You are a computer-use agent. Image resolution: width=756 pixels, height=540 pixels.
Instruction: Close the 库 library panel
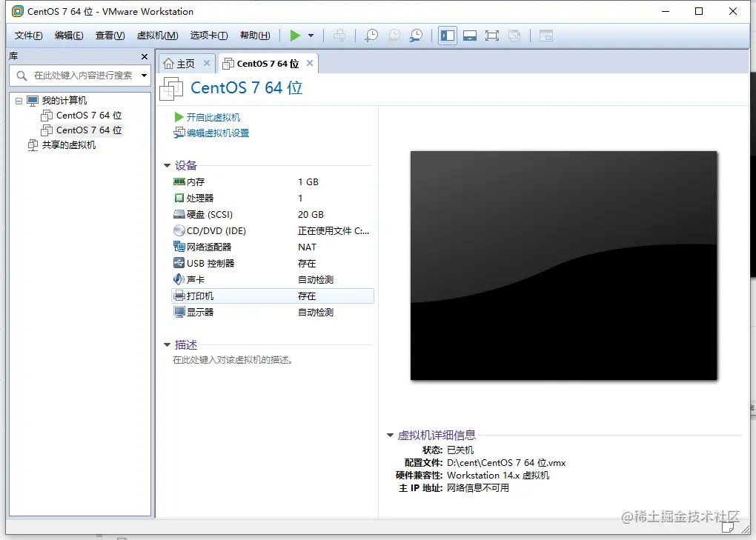145,56
